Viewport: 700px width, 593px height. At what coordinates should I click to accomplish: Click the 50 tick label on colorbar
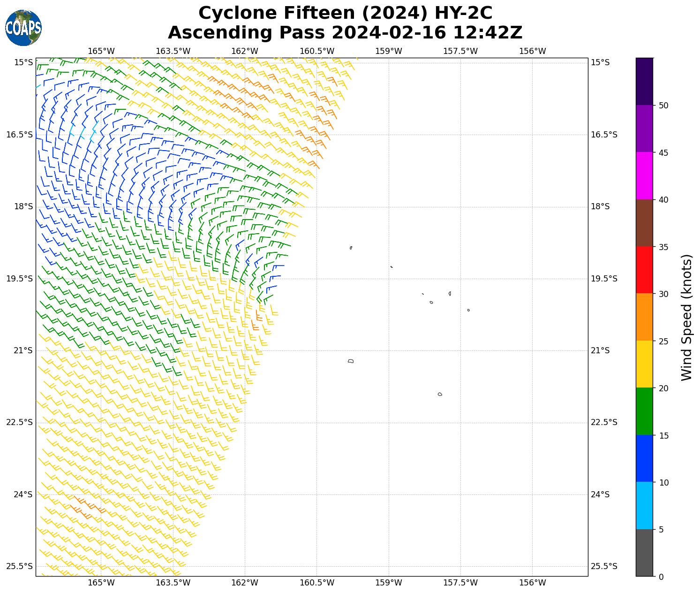tap(663, 106)
